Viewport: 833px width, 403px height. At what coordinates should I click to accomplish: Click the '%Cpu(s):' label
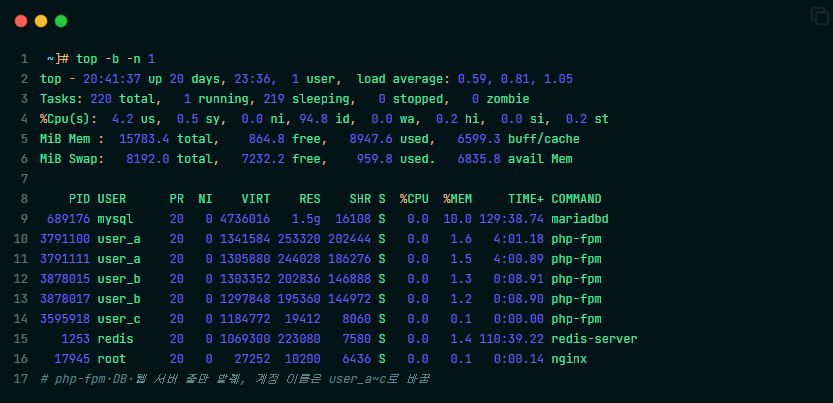pyautogui.click(x=69, y=119)
